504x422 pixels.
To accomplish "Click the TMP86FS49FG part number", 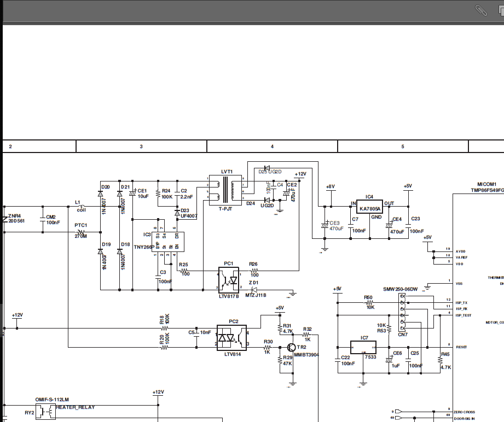I will [x=487, y=190].
